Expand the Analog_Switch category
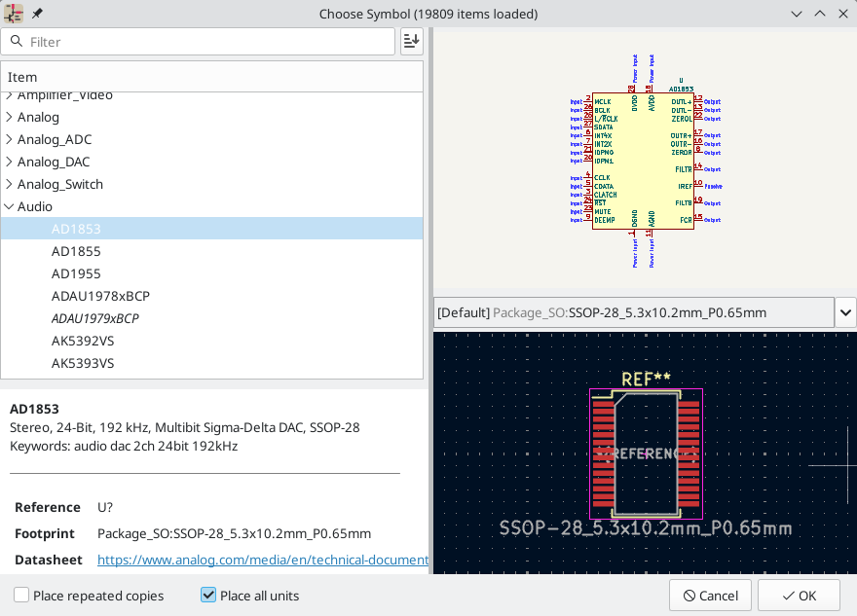Image resolution: width=857 pixels, height=616 pixels. tap(12, 184)
